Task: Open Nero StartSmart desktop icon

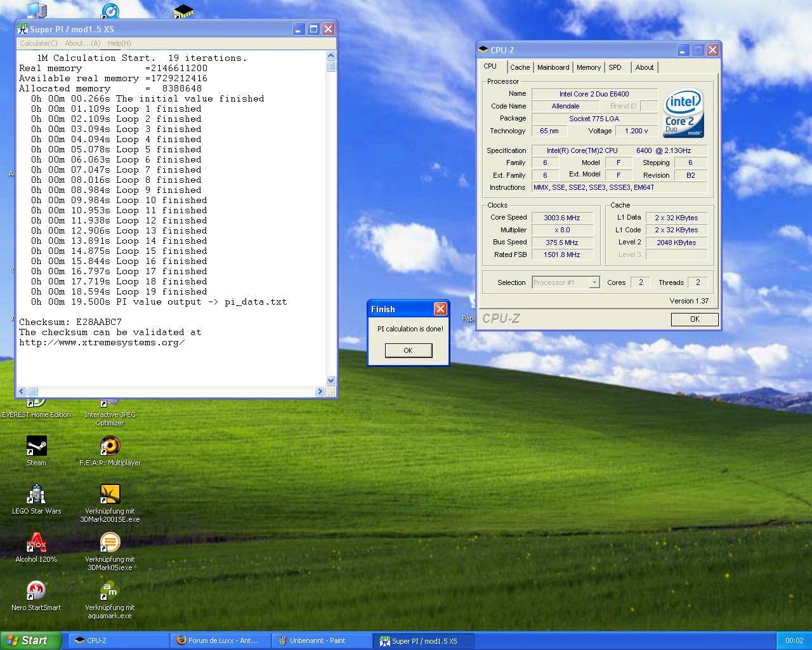Action: click(36, 590)
